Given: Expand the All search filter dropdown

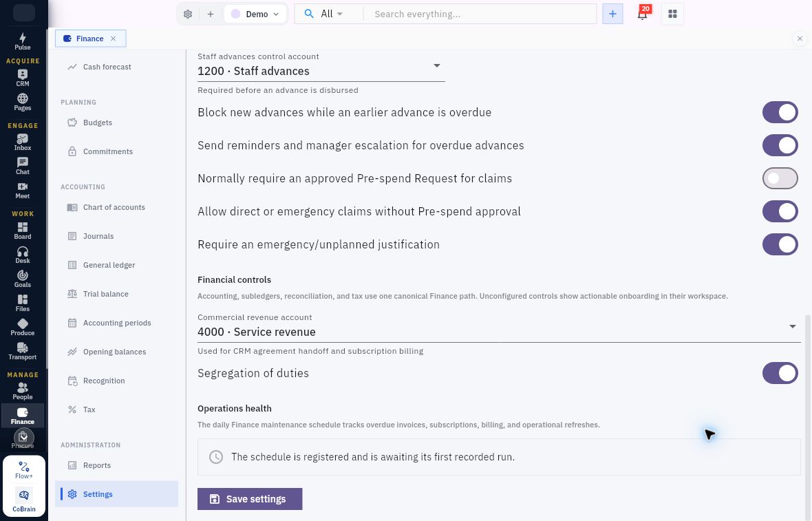Looking at the screenshot, I should (x=330, y=14).
